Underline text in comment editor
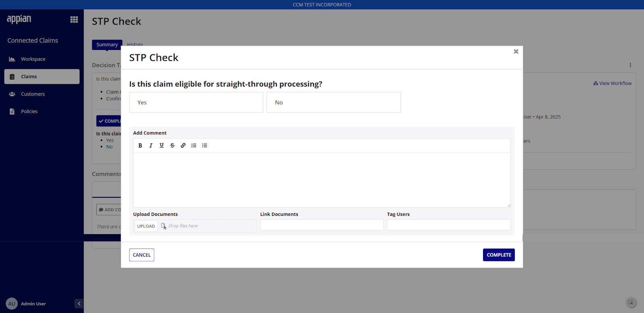 [x=162, y=145]
